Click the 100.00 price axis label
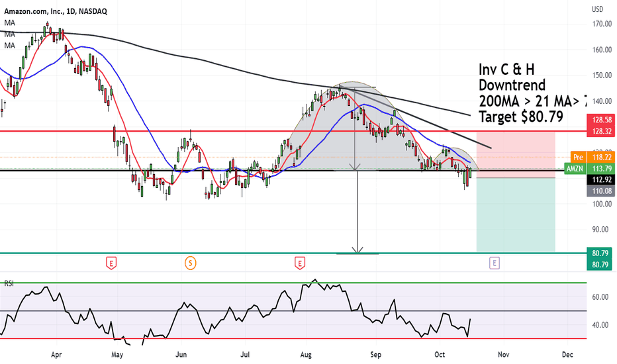This screenshot has width=617, height=364. point(602,204)
